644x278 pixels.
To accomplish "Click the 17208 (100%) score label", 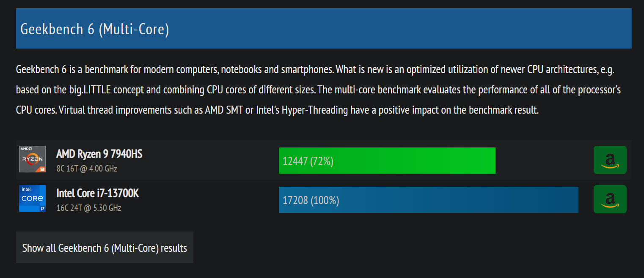I will (311, 200).
